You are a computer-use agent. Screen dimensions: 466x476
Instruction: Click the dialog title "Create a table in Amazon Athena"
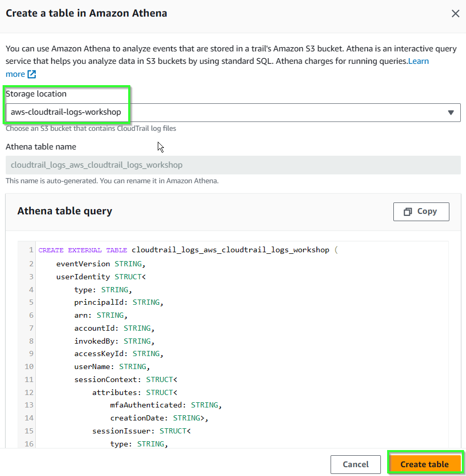tap(87, 13)
